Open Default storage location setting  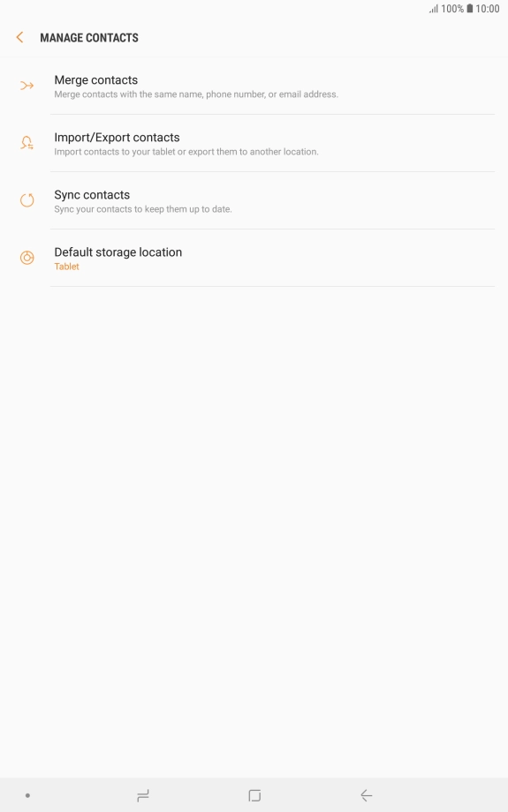pos(254,258)
